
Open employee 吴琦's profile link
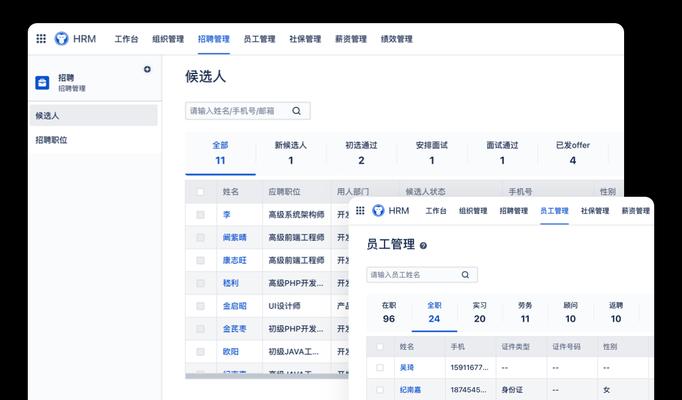click(x=407, y=368)
